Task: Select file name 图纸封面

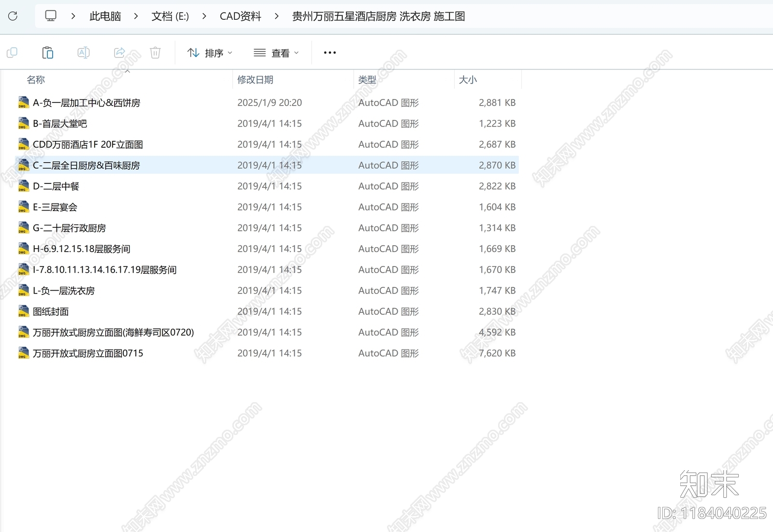Action: coord(51,311)
